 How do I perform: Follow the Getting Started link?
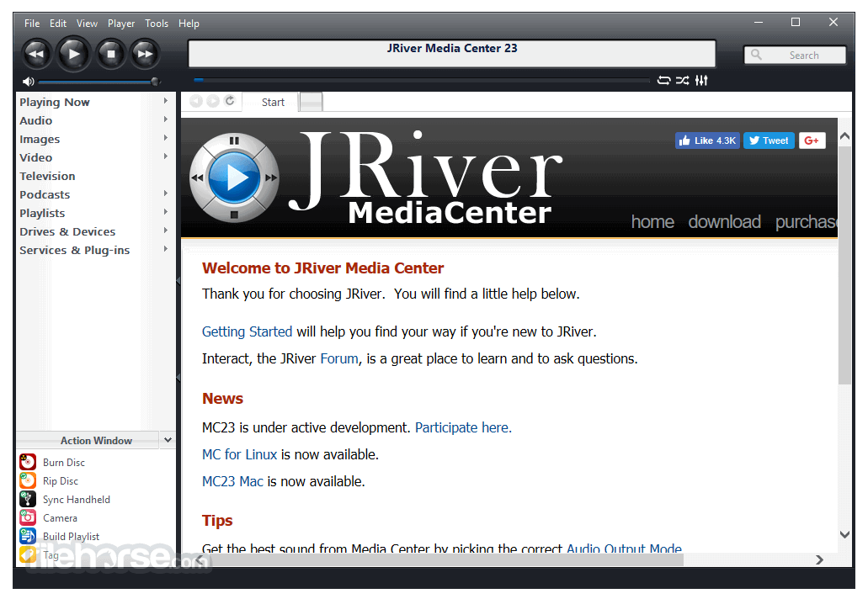tap(247, 331)
